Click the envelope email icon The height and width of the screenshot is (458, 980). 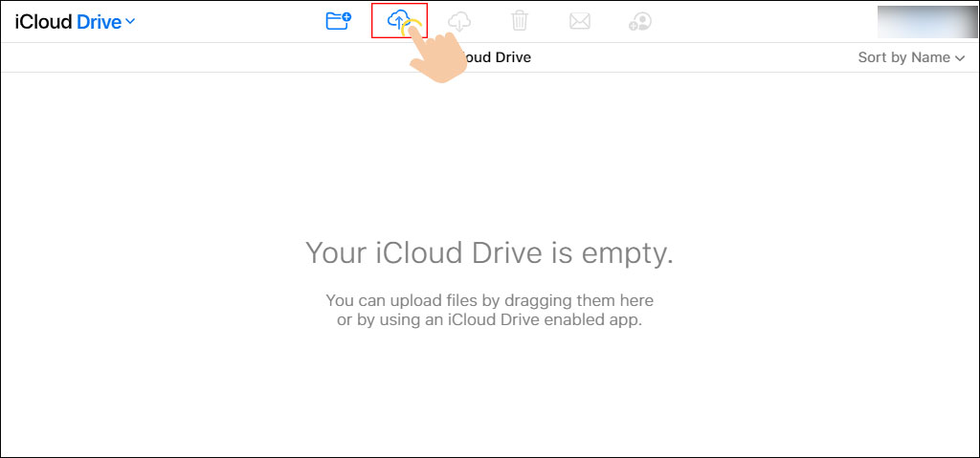580,21
